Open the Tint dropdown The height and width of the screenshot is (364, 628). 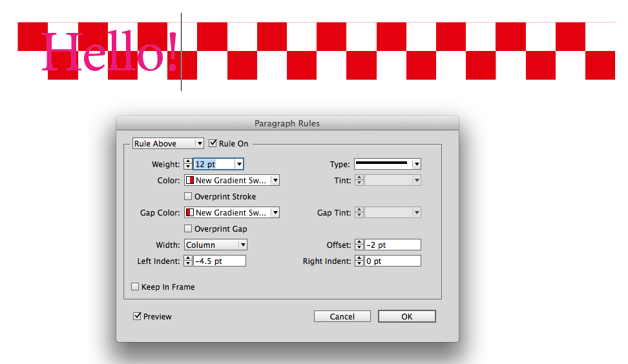pyautogui.click(x=393, y=181)
